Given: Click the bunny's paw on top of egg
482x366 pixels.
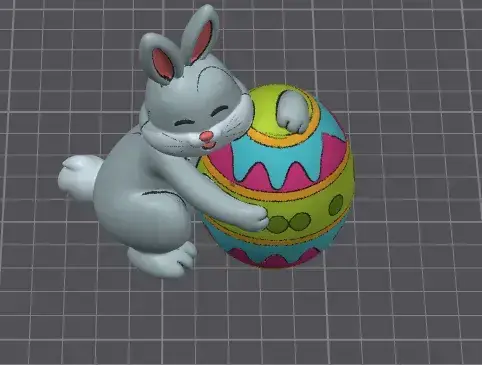Looking at the screenshot, I should point(292,112).
